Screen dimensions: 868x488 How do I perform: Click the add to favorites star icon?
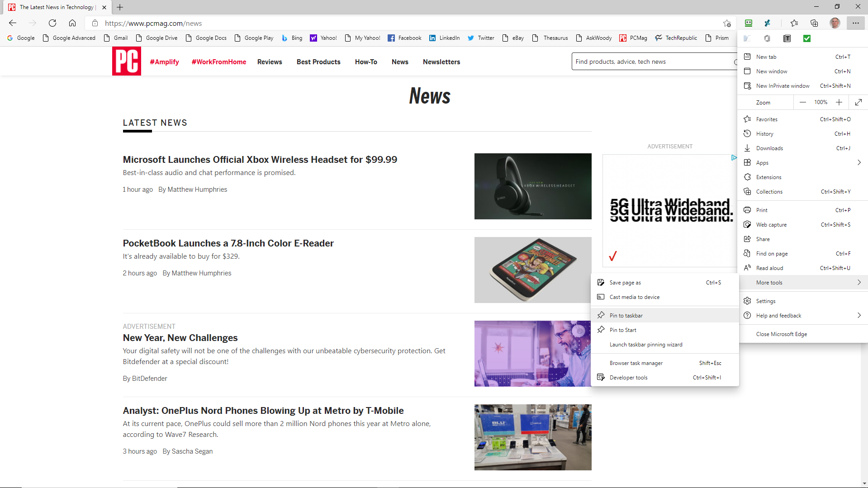[x=727, y=23]
